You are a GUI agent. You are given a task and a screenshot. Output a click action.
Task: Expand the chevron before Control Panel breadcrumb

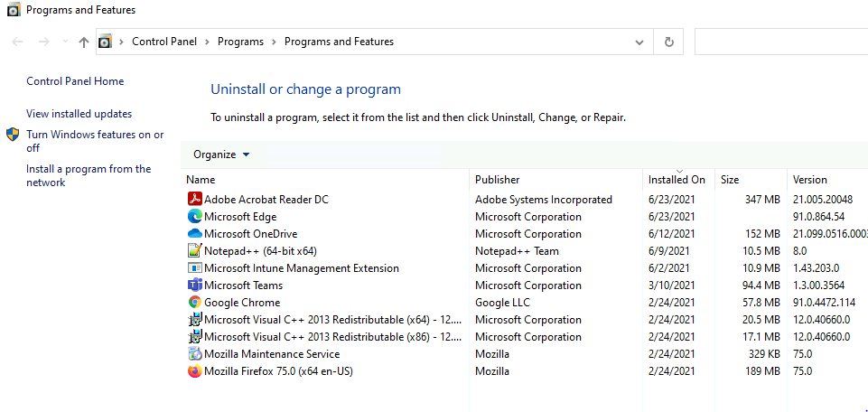(121, 42)
